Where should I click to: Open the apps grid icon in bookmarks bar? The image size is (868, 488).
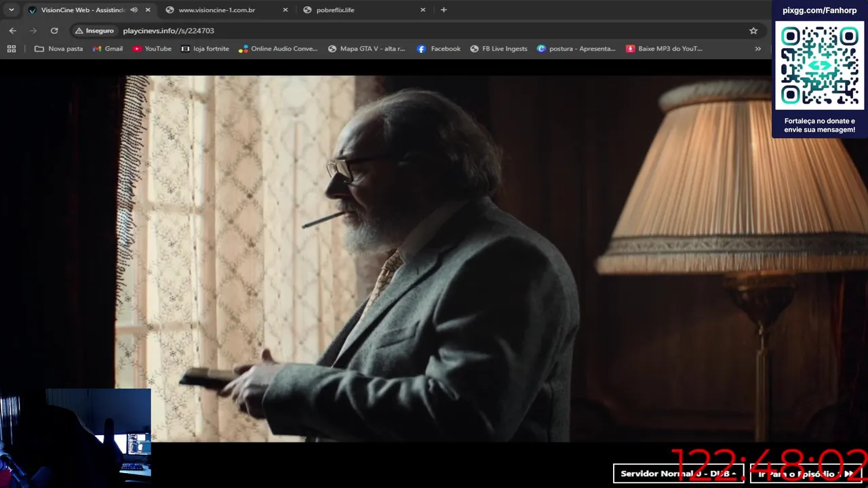12,49
